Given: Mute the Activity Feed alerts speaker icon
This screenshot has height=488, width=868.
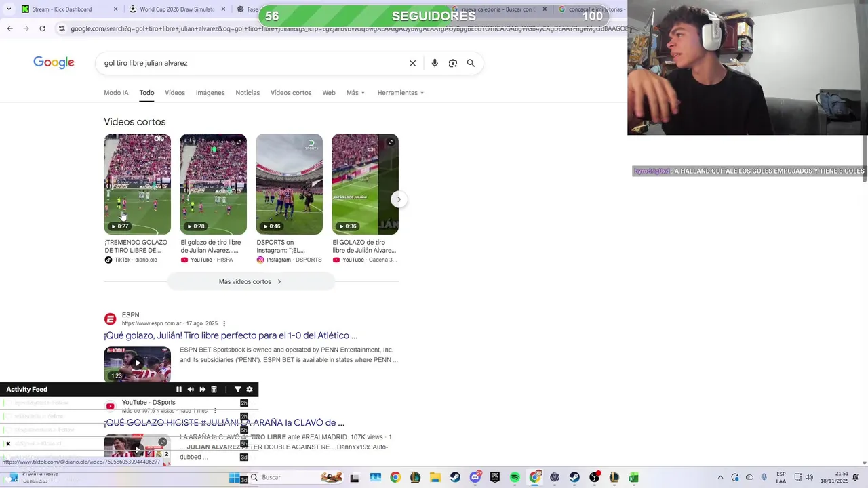Looking at the screenshot, I should tap(191, 390).
